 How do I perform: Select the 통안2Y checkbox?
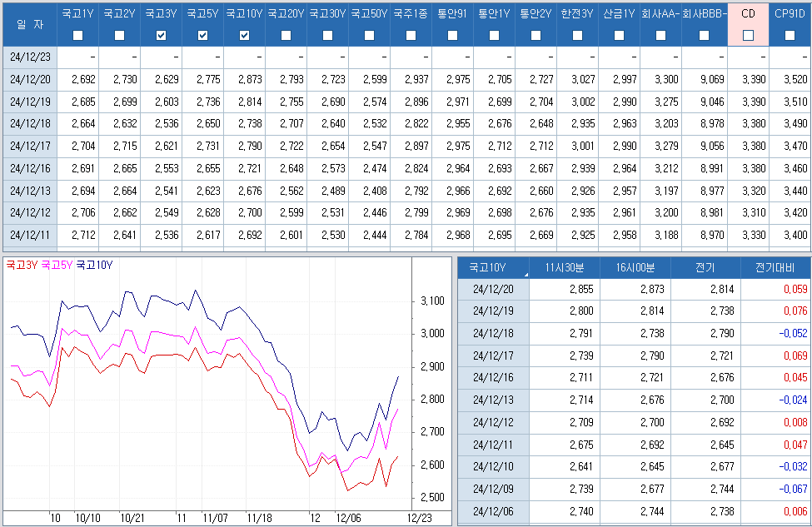click(x=536, y=35)
